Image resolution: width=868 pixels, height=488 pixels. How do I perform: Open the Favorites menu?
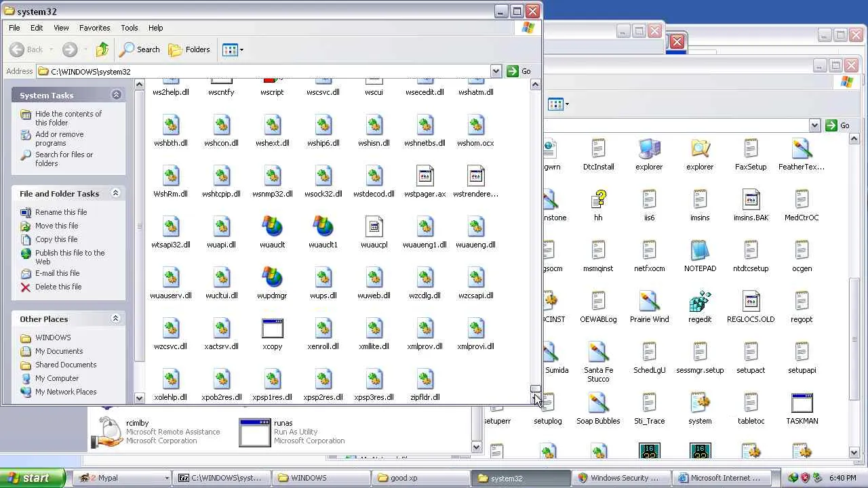tap(94, 28)
